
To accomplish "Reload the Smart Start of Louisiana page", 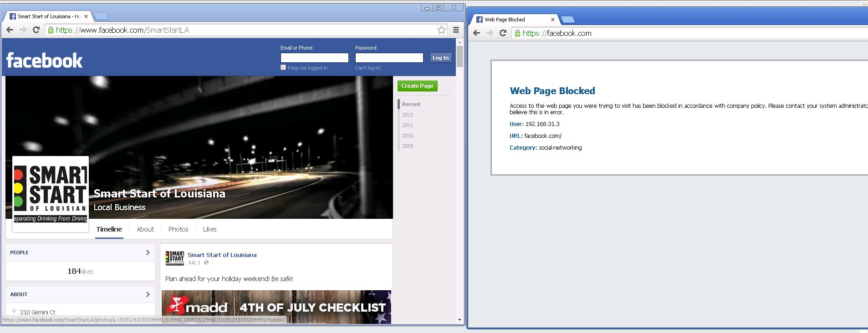I will (36, 30).
